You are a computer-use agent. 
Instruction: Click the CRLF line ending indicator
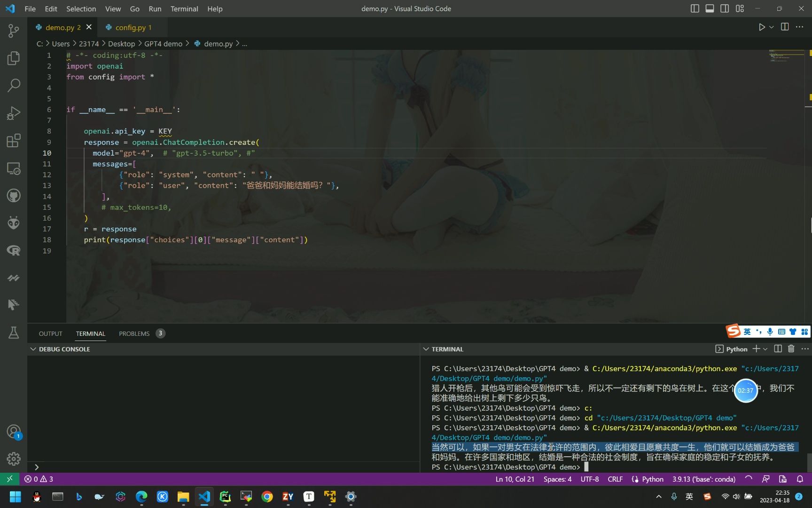click(x=615, y=479)
